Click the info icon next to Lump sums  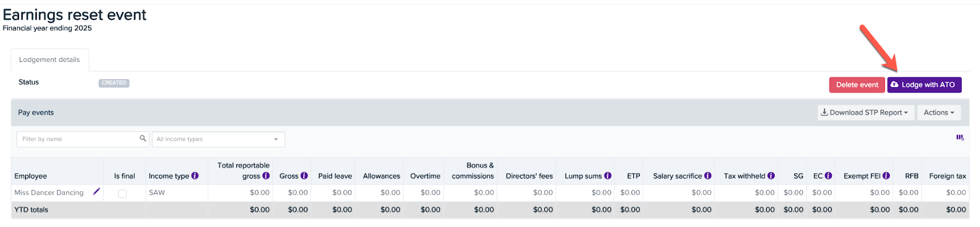(608, 175)
